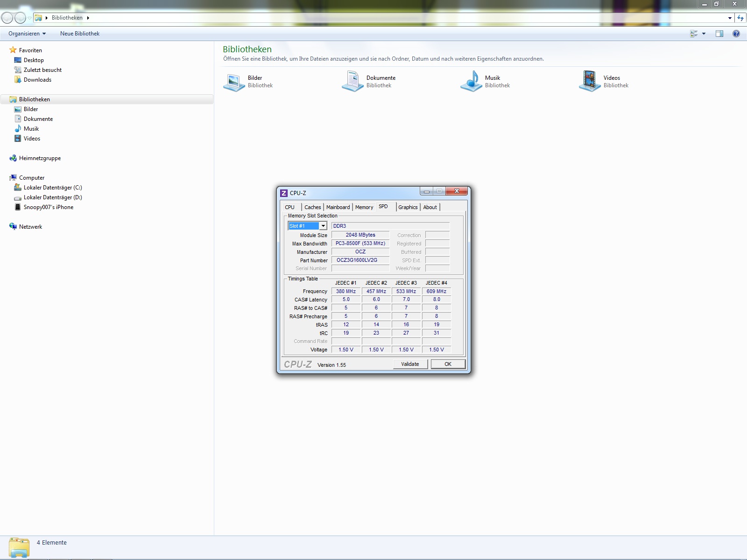Viewport: 747px width, 560px height.
Task: Click the OK button in CPU-Z
Action: (448, 364)
